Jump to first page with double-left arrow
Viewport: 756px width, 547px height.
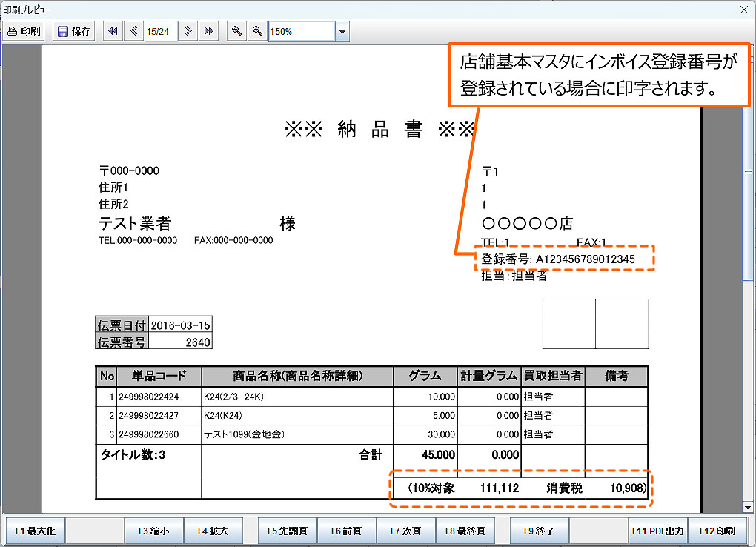113,31
